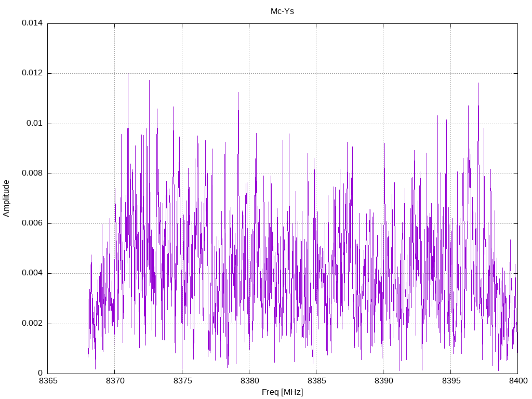532x399 pixels.
Task: Click the 0.01 y-axis tick label
Action: point(35,123)
